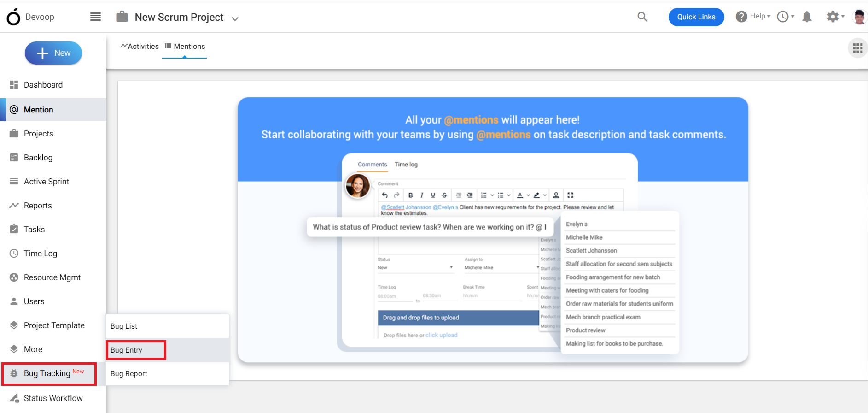The height and width of the screenshot is (413, 868).
Task: Click the Reports chart icon in the sidebar
Action: (14, 206)
